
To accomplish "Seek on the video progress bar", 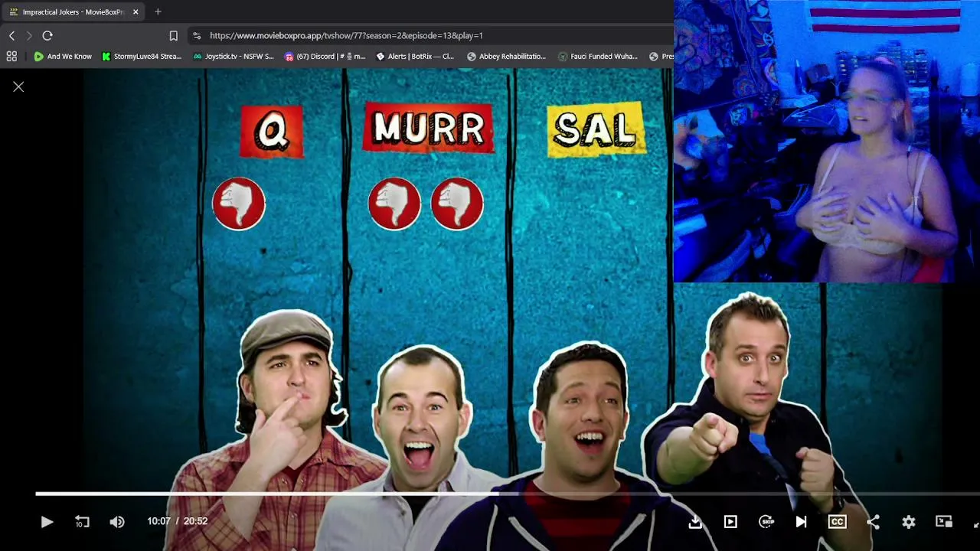I will tap(508, 494).
